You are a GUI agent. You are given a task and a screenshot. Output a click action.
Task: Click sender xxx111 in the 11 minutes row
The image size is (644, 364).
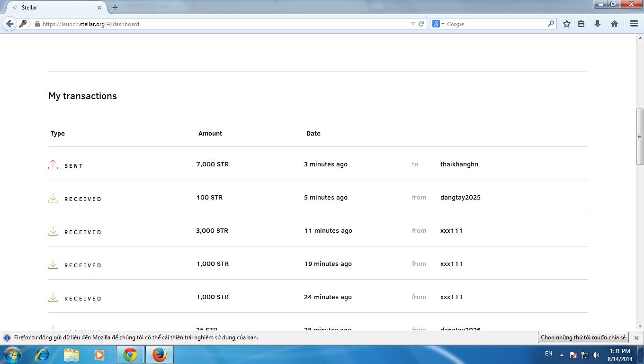[451, 231]
